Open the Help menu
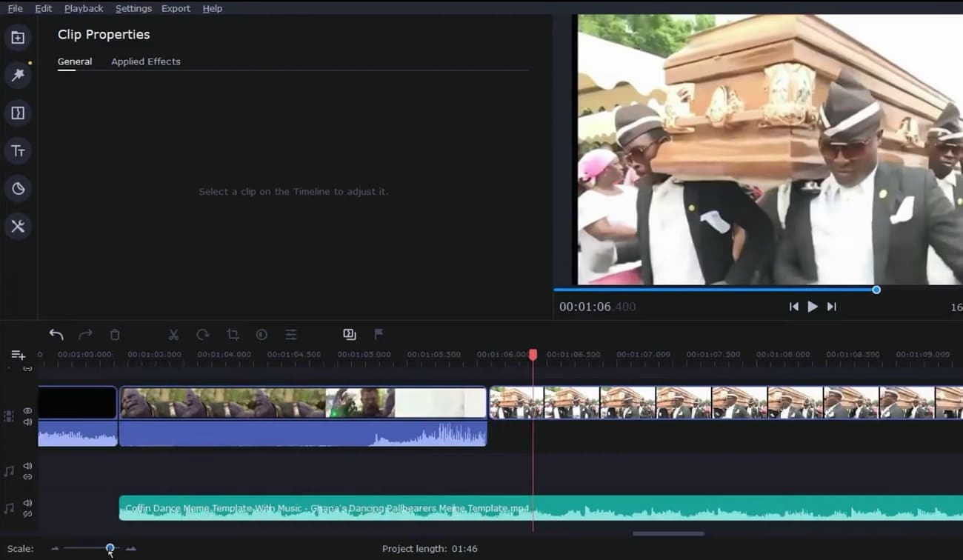 (212, 8)
